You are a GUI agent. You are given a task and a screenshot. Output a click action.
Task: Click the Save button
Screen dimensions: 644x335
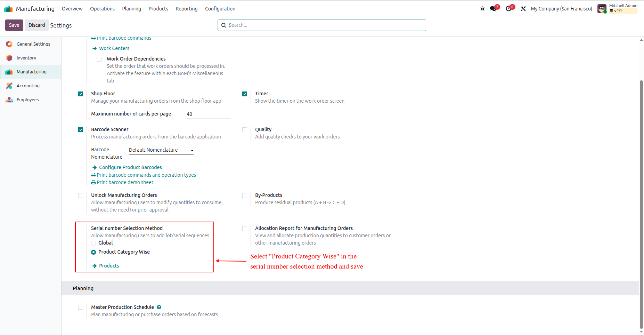(14, 25)
